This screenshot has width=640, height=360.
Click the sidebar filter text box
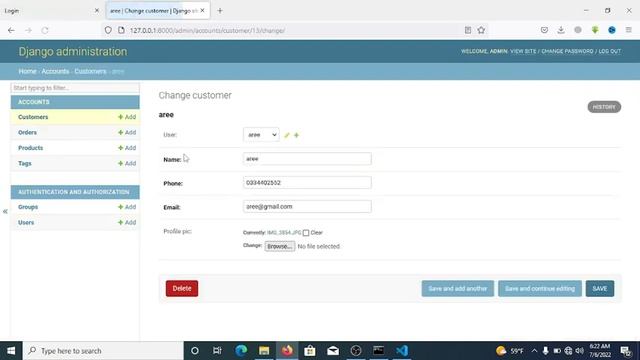(75, 88)
